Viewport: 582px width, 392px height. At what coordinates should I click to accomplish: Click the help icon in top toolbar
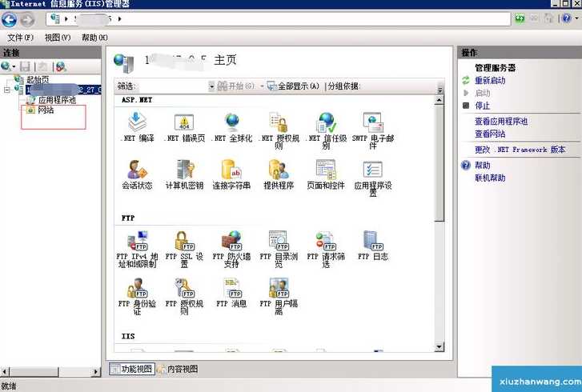[566, 18]
